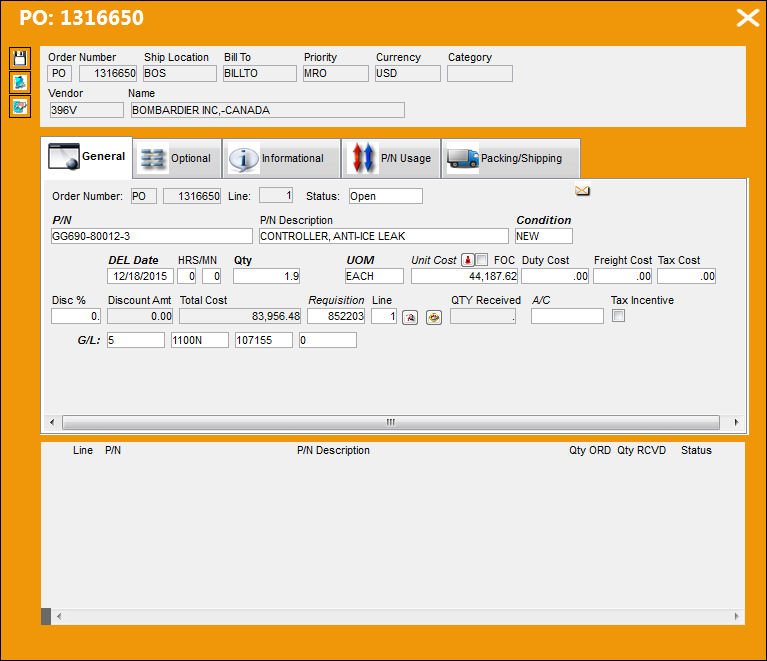
Task: Click the Line number field in General tab
Action: 276,196
